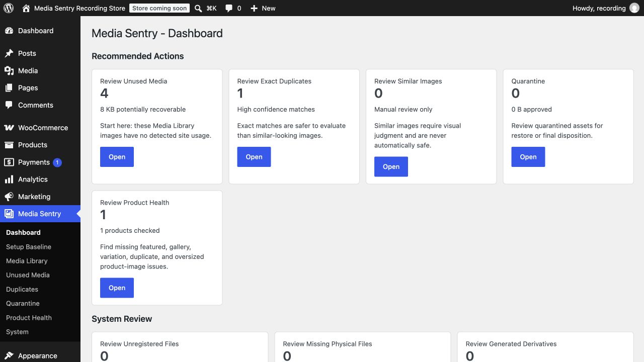
Task: Click the High confidence matches text
Action: [x=276, y=109]
